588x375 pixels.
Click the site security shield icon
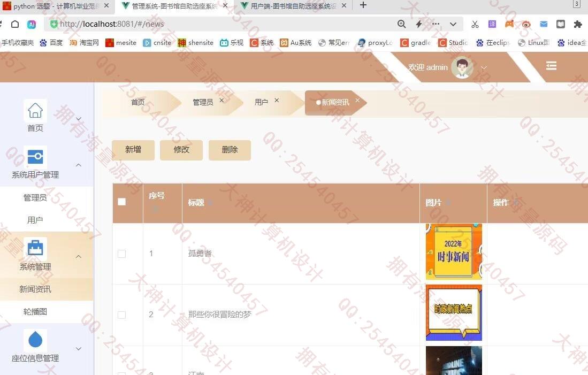coord(54,24)
